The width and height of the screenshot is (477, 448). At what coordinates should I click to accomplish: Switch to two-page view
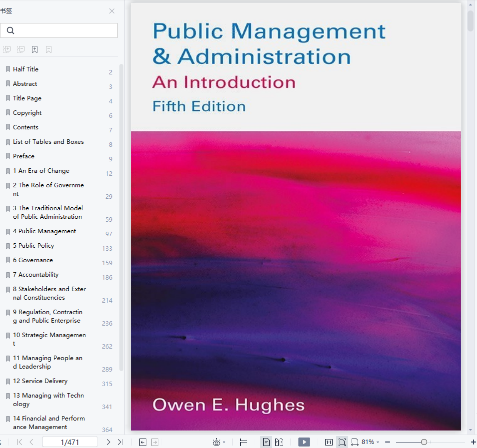point(279,442)
